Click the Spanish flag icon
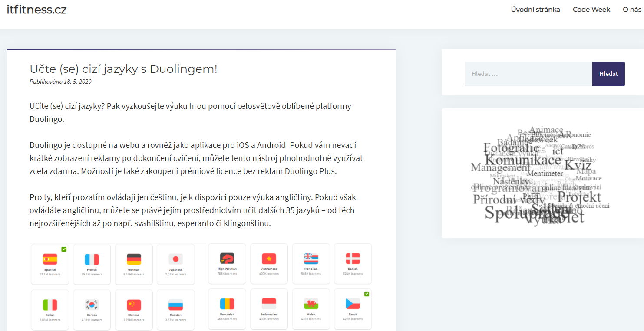The image size is (644, 331). [50, 259]
